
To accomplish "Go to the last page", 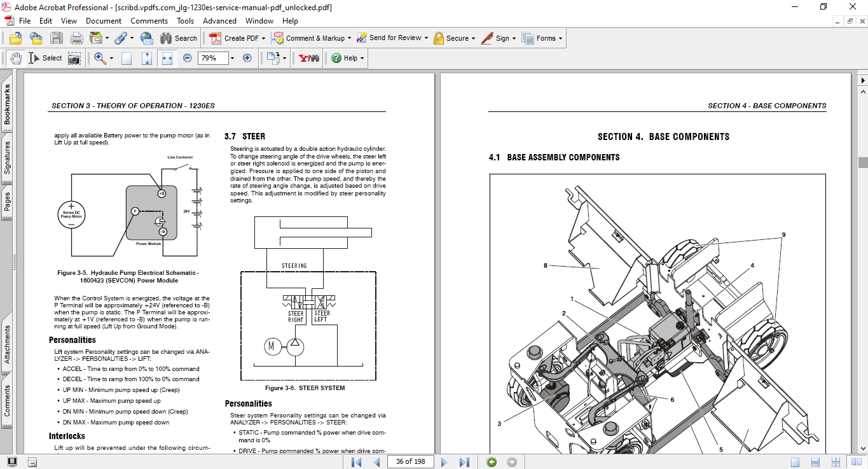I will click(464, 461).
